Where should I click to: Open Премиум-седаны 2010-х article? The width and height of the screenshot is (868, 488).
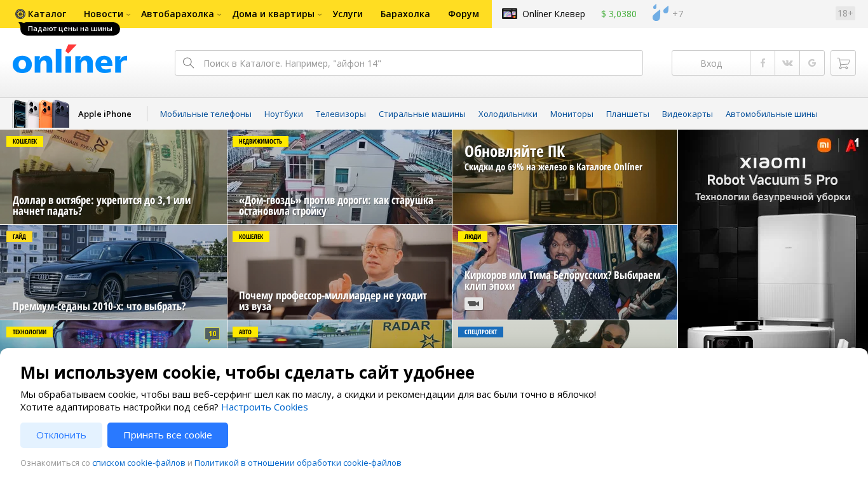pyautogui.click(x=113, y=272)
